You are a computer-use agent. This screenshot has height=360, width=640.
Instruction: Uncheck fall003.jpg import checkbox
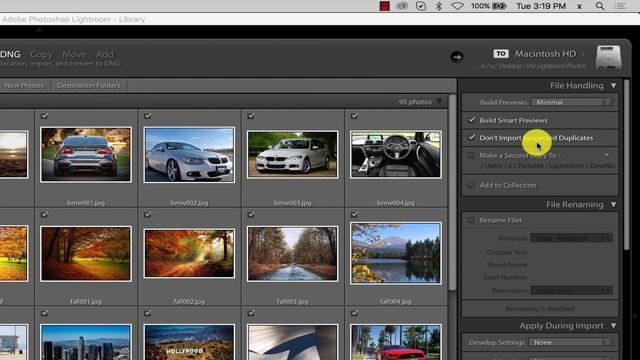(x=251, y=214)
